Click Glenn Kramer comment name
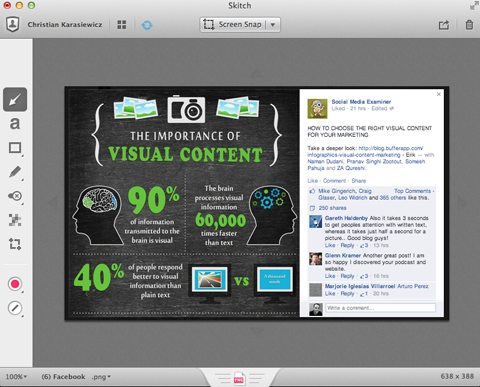 (343, 255)
